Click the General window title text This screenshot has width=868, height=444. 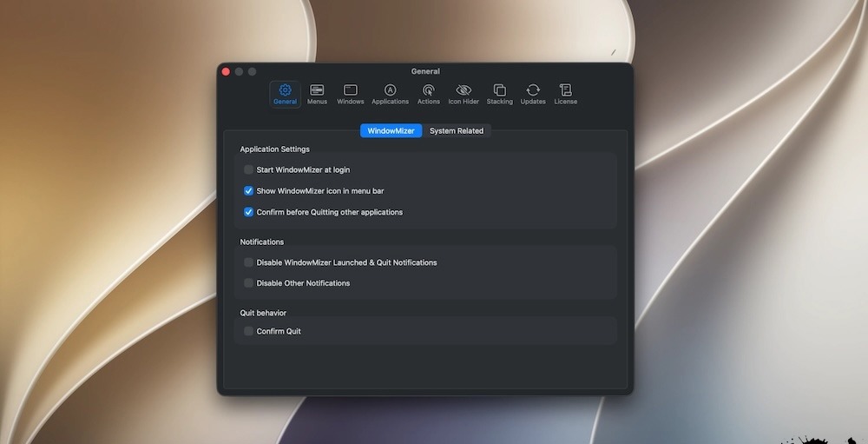click(x=425, y=71)
